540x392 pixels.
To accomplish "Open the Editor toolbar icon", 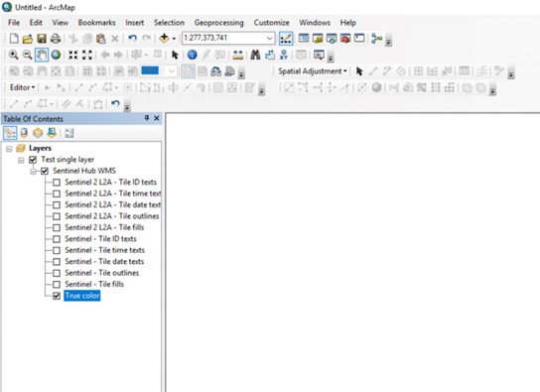I will point(286,38).
